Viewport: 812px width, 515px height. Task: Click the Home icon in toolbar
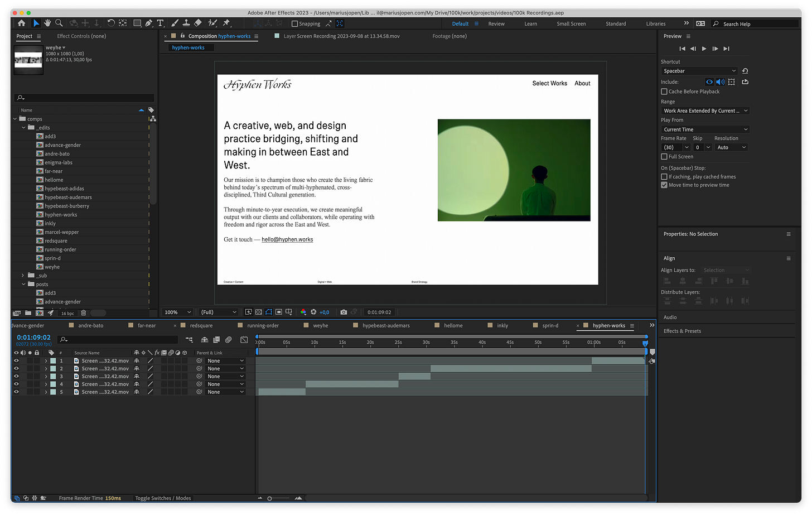pos(21,23)
